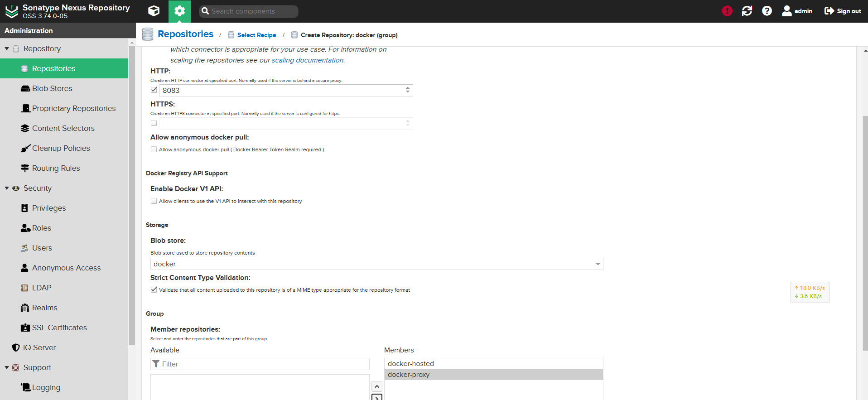Sign out of Nexus

click(x=843, y=11)
